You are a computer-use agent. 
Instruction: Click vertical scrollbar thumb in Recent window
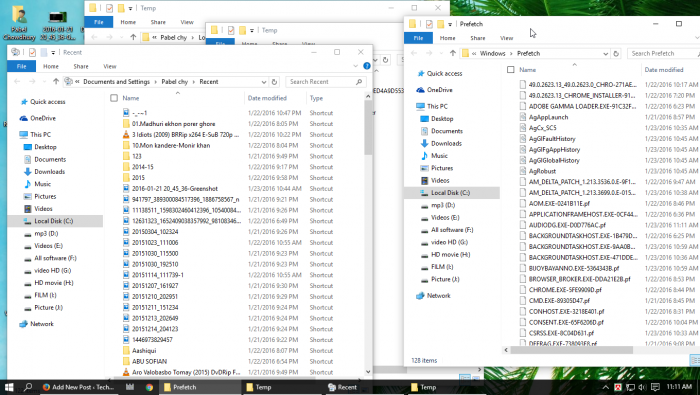click(x=368, y=127)
